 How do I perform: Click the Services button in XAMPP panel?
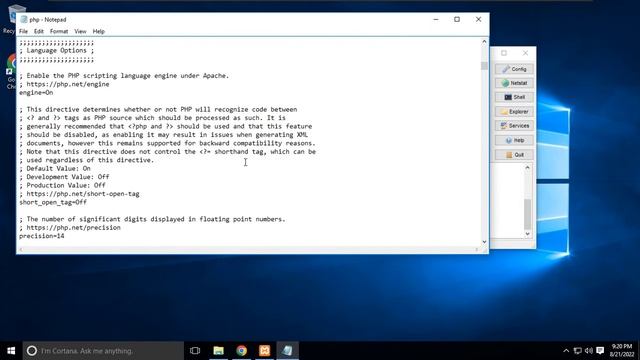point(514,126)
